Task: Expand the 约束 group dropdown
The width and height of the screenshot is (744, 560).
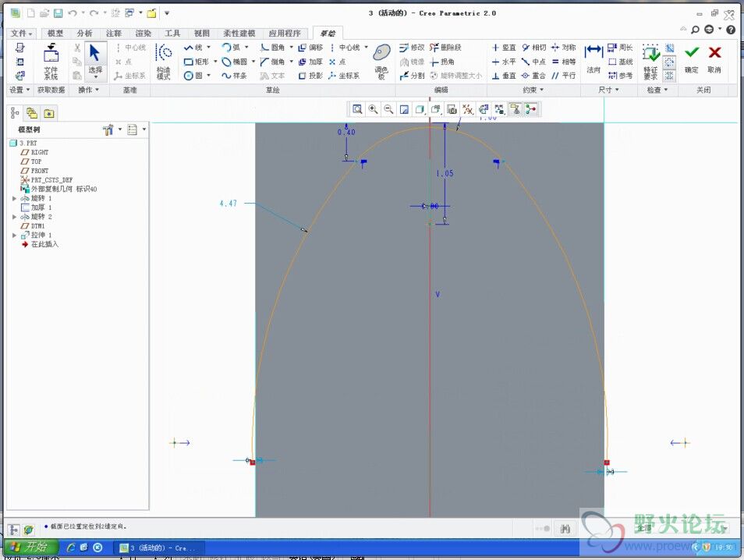Action: click(533, 90)
